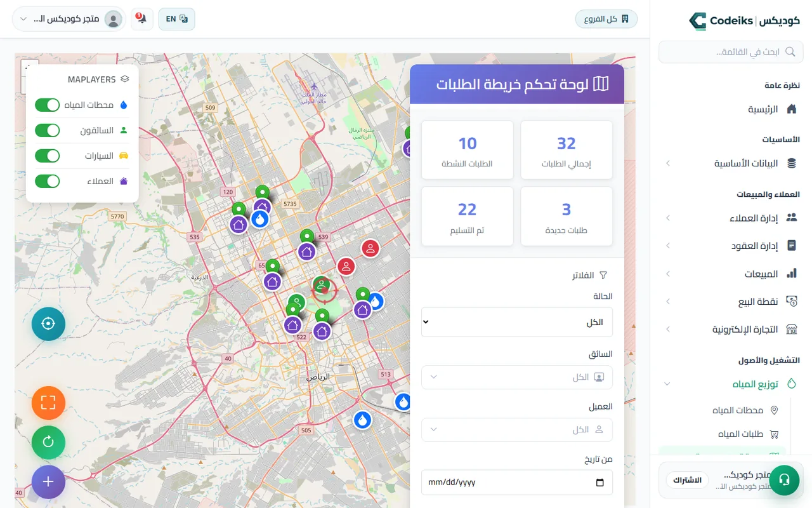This screenshot has width=812, height=508.
Task: Click the إجمالي الطلبات card showing 32
Action: pyautogui.click(x=566, y=150)
